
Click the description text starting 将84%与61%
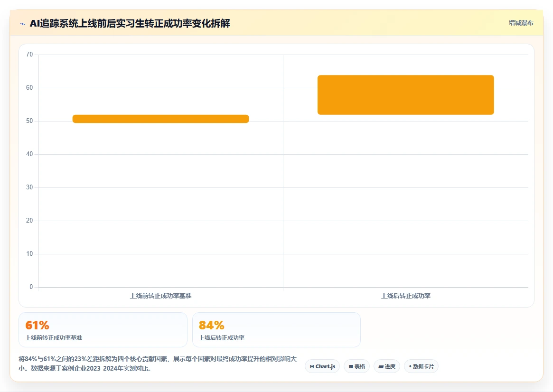(x=158, y=364)
